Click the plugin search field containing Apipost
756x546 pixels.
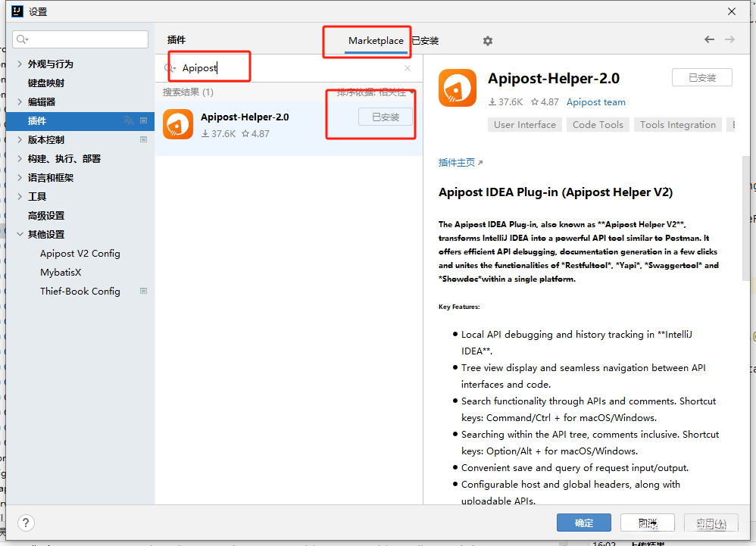[289, 68]
